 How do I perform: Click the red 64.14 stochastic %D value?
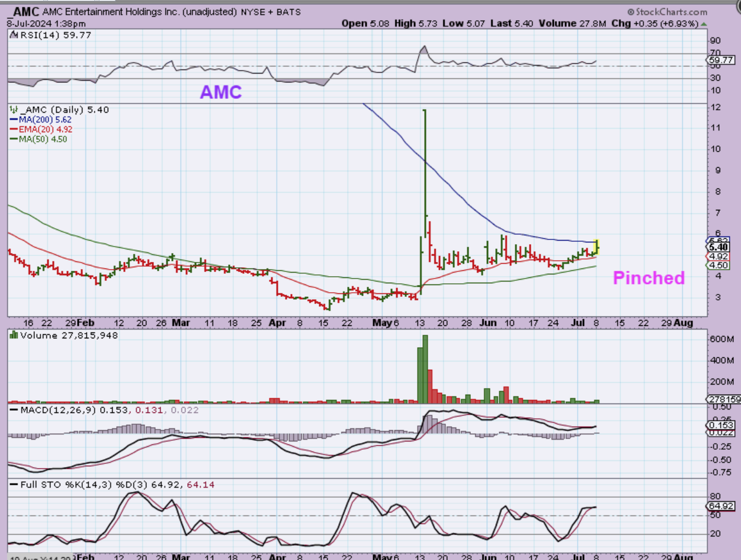(200, 485)
